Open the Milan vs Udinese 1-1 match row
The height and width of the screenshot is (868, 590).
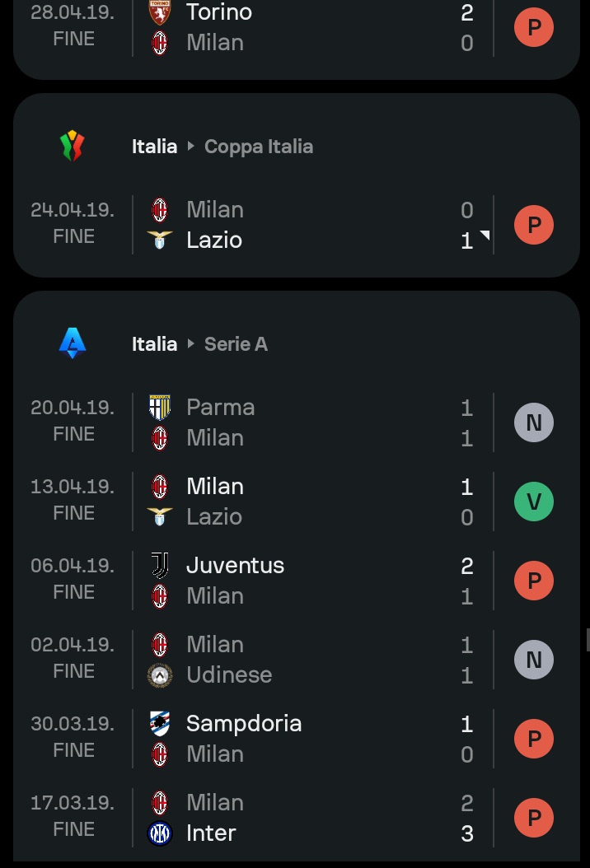click(x=297, y=660)
